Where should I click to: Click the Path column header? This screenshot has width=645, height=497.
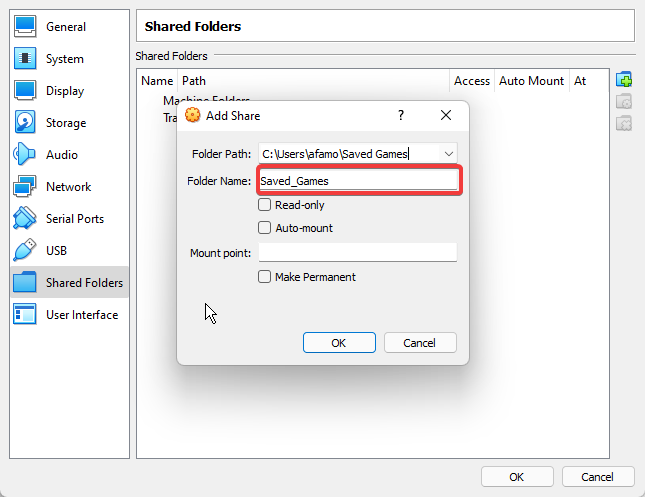click(x=313, y=81)
